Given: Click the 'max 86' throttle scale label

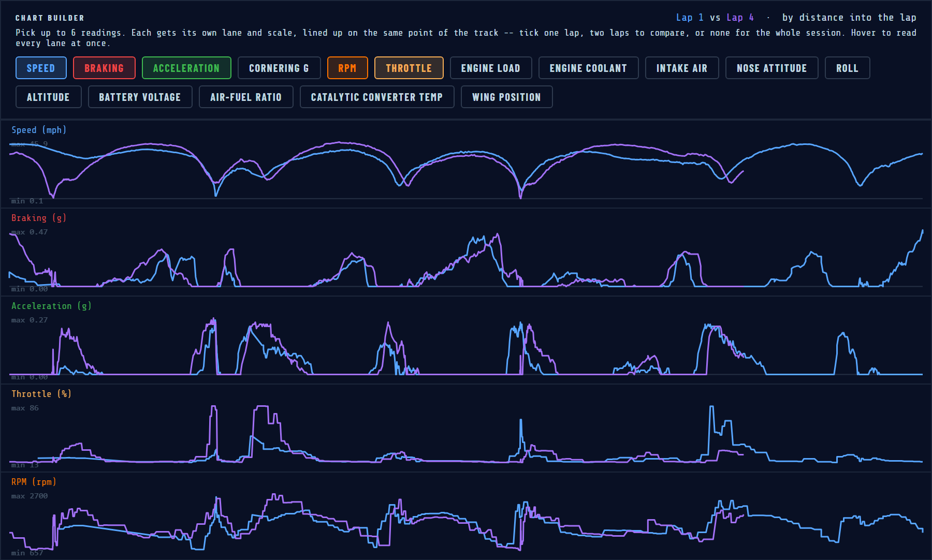Looking at the screenshot, I should [25, 408].
